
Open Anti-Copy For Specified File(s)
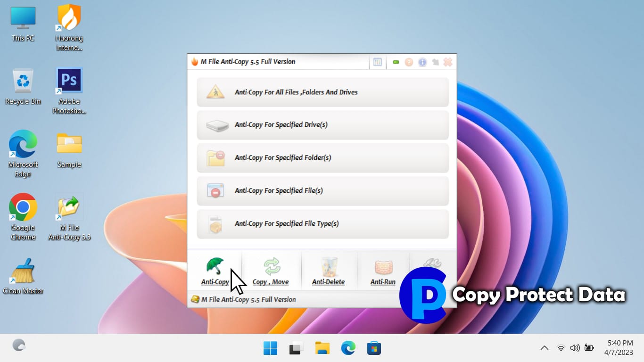323,191
